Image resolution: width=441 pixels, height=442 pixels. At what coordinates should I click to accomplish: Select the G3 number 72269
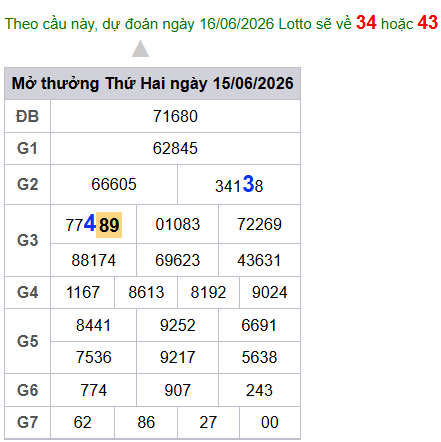pyautogui.click(x=259, y=224)
